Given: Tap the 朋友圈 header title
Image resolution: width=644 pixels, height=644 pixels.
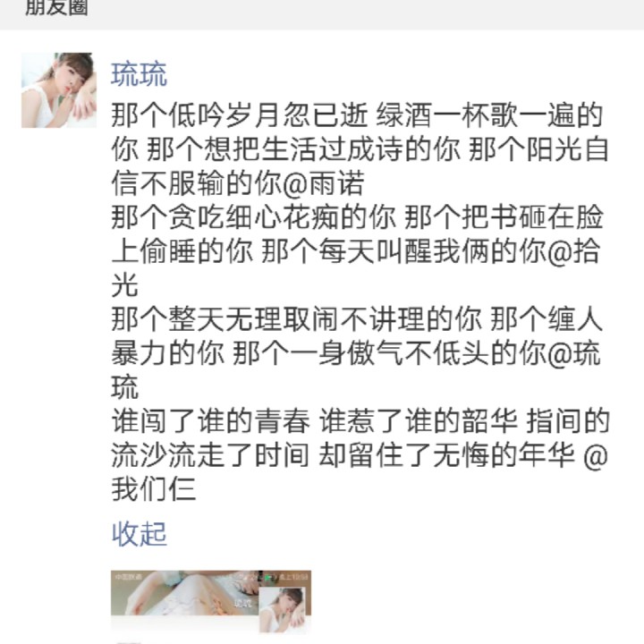Looking at the screenshot, I should [56, 7].
